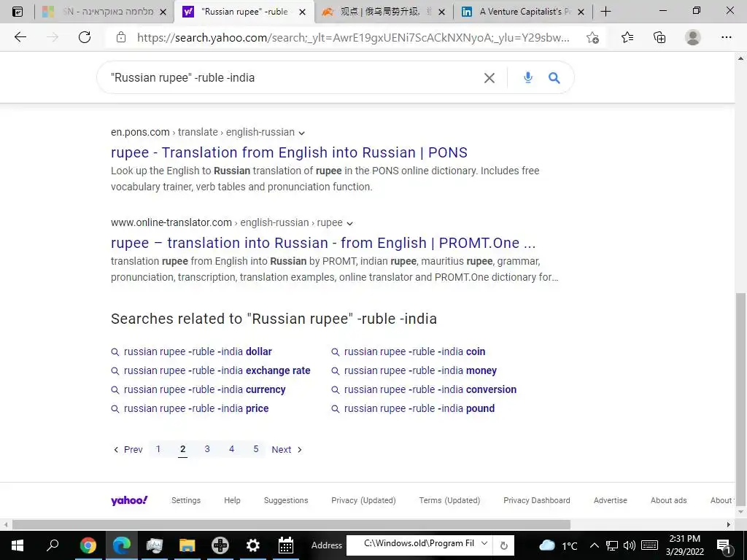Image resolution: width=747 pixels, height=560 pixels.
Task: Open the Settings gear on taskbar
Action: pyautogui.click(x=252, y=545)
